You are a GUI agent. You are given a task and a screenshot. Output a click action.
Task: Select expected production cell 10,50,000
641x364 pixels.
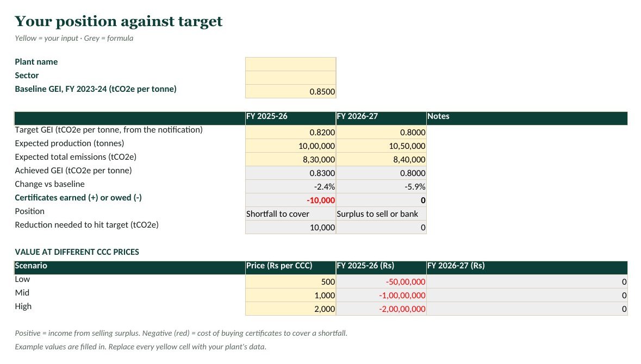pos(381,146)
